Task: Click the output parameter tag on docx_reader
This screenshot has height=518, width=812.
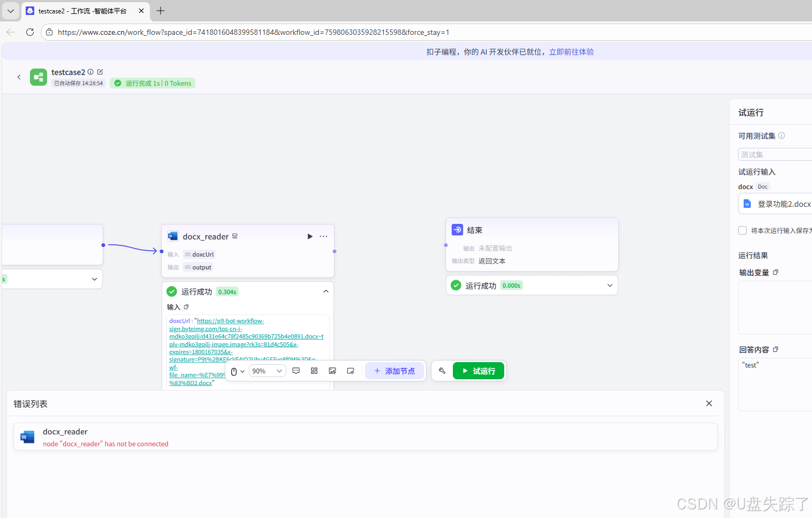Action: 198,267
